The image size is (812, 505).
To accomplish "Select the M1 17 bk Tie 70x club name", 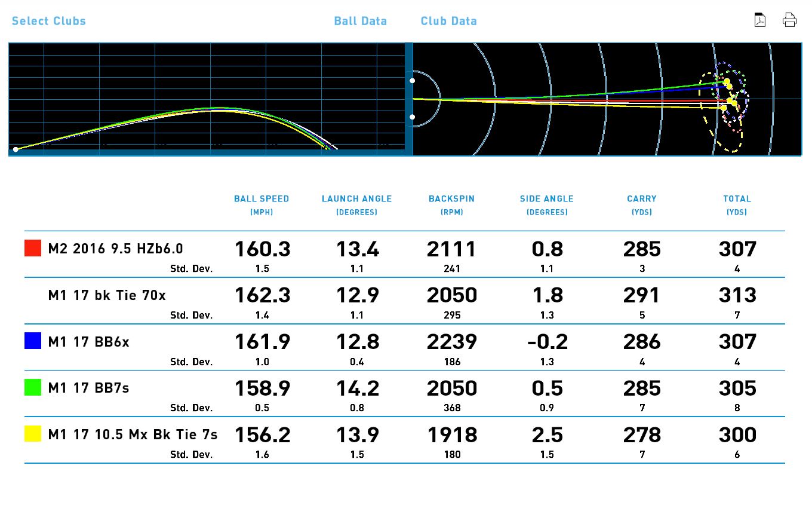I will coord(107,295).
